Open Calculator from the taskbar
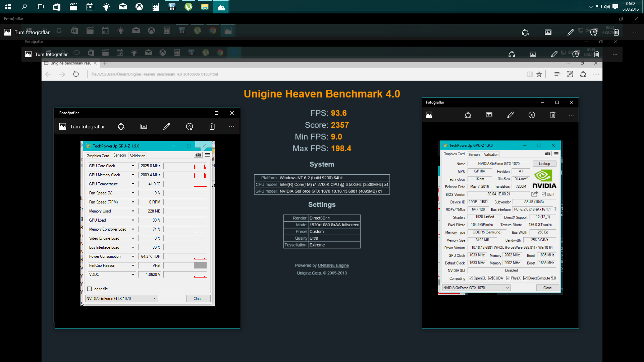Screen dimensions: 644x362 [156, 7]
